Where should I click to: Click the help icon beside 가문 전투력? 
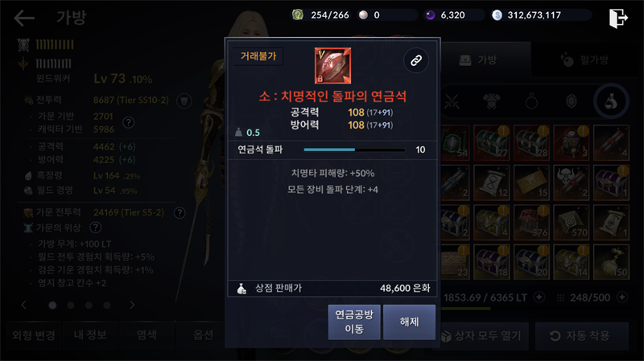pos(180,213)
